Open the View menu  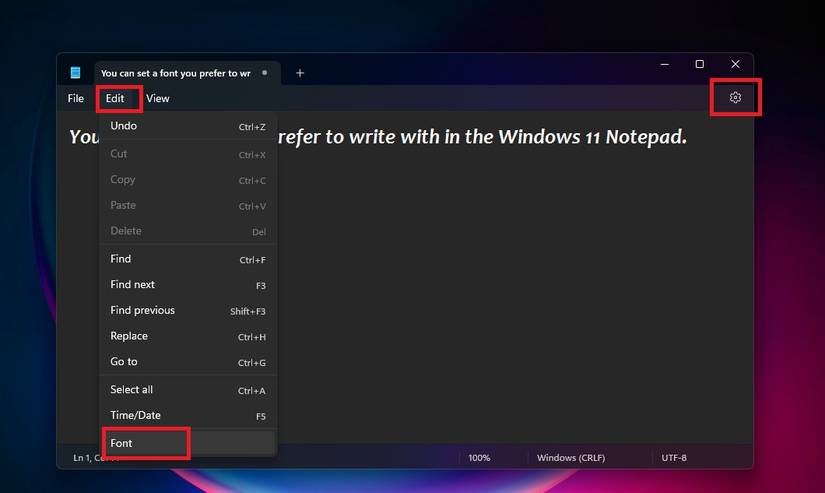tap(158, 98)
